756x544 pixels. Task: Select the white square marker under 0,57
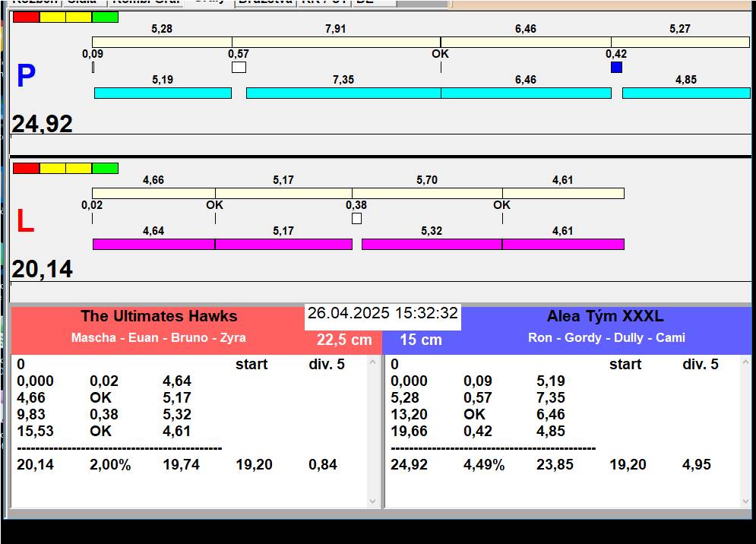239,67
